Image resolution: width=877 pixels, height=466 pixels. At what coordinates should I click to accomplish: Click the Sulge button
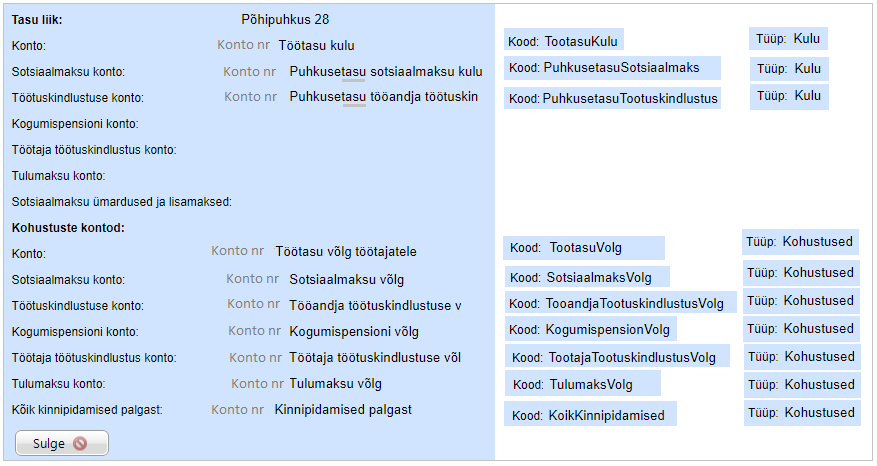pyautogui.click(x=61, y=443)
